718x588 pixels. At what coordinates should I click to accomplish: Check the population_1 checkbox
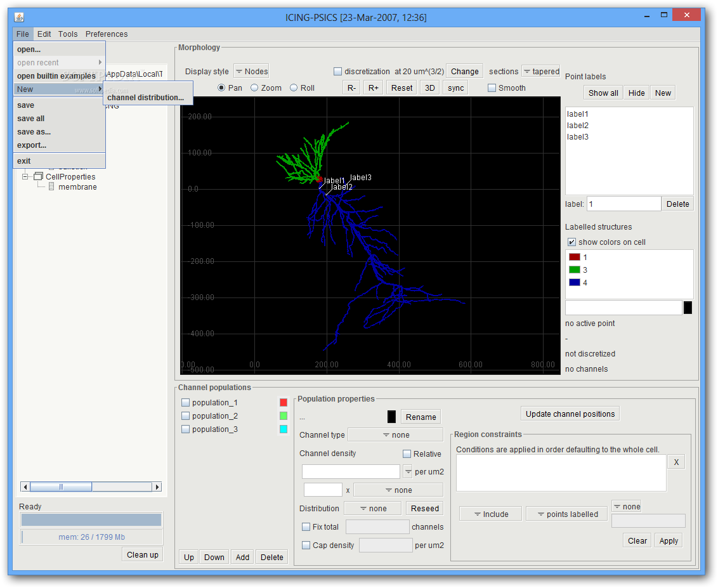(185, 403)
